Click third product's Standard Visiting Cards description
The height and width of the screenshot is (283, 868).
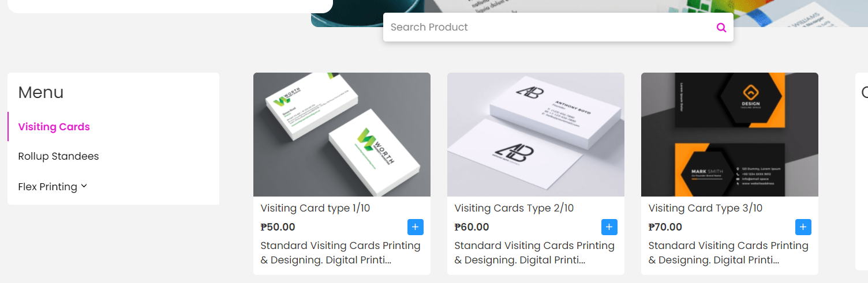coord(728,253)
